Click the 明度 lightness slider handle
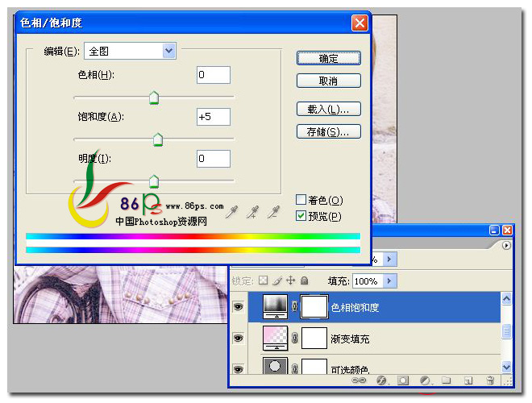Viewport: 532px width, 403px height. click(x=154, y=181)
